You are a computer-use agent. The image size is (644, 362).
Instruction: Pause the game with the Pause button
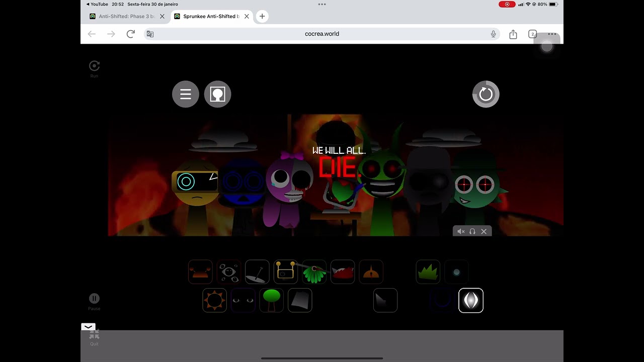point(94,302)
